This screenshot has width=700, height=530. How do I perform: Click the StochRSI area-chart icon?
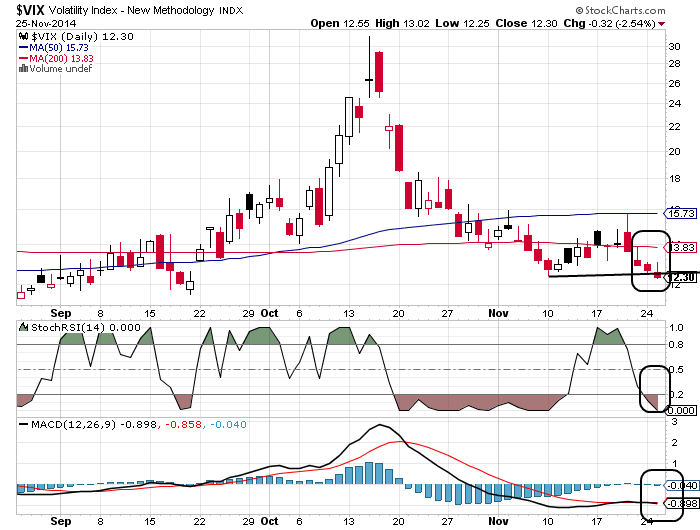click(24, 327)
